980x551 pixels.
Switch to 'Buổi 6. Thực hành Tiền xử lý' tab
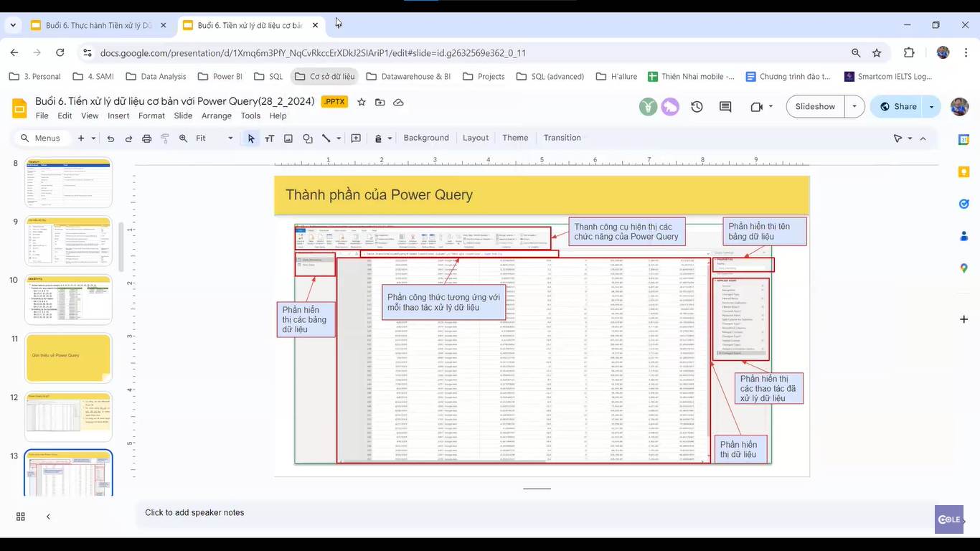98,25
